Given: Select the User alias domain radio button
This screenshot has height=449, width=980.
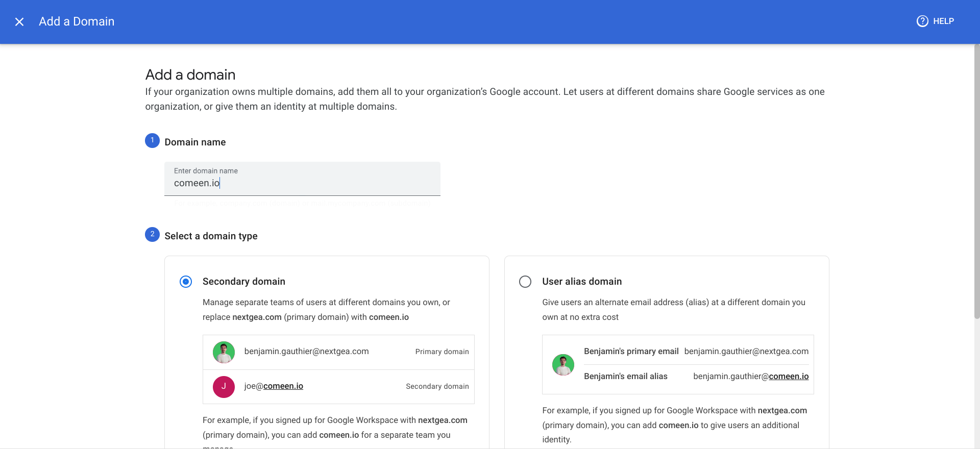Looking at the screenshot, I should [525, 282].
